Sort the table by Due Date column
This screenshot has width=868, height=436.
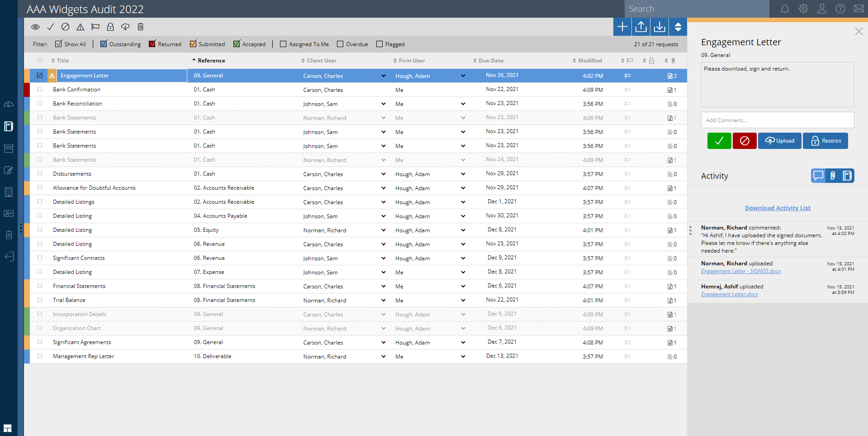490,60
